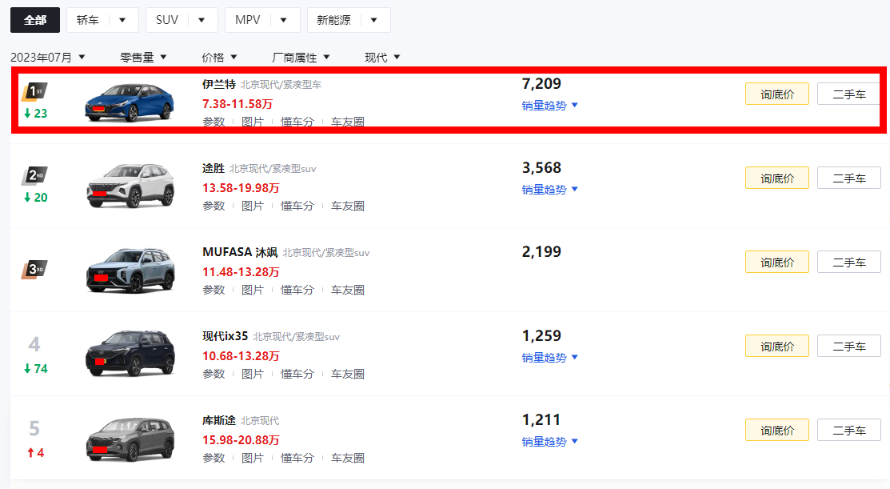Screen dimensions: 890x489
Task: Open 懂车分 for MUFASA 沐飒
Action: (x=297, y=290)
